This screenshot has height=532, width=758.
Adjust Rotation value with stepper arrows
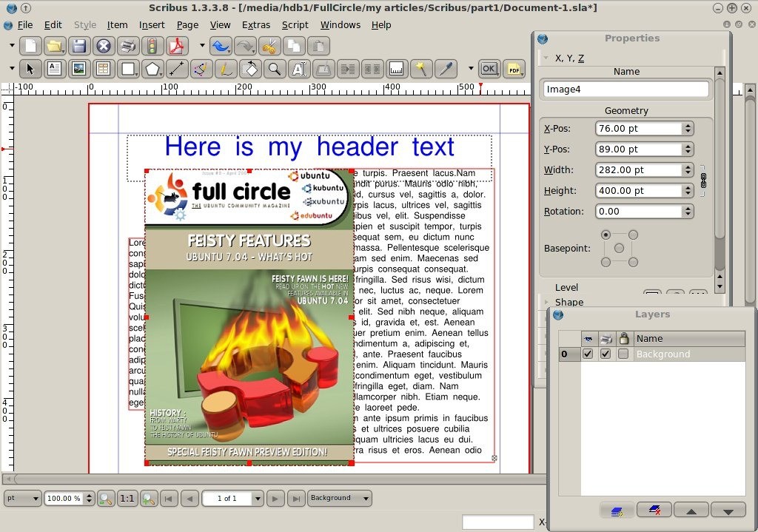coord(688,212)
